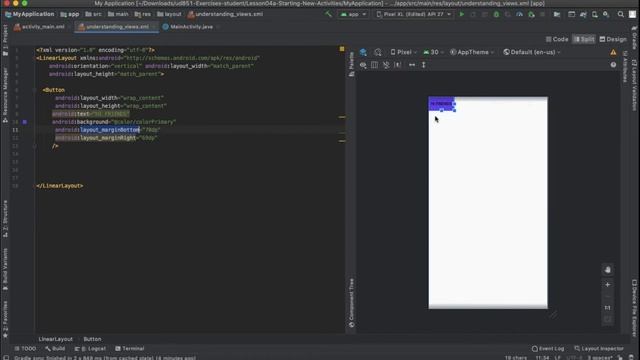The height and width of the screenshot is (360, 640).
Task: Collapse the Button tag fold marker in the gutter
Action: click(x=35, y=90)
